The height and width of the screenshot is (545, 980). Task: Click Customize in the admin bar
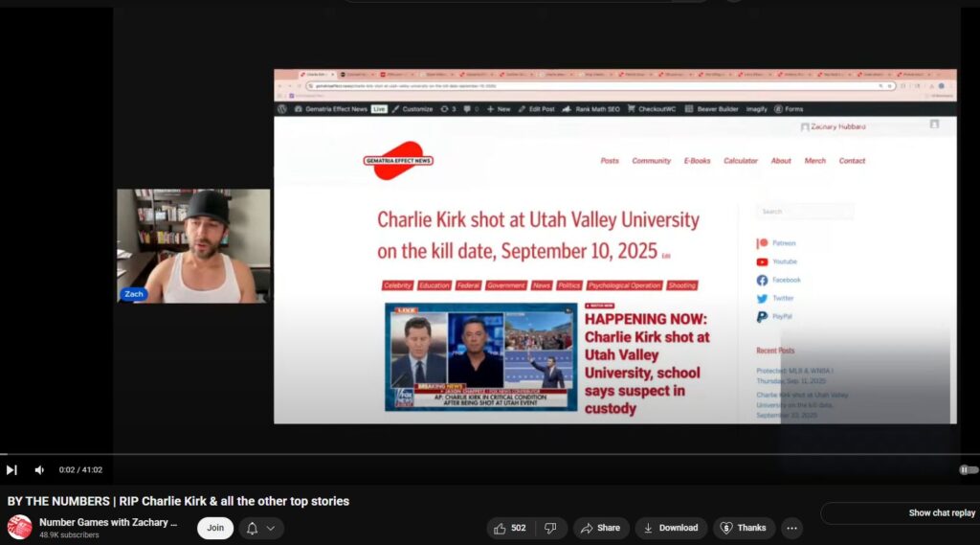[412, 109]
